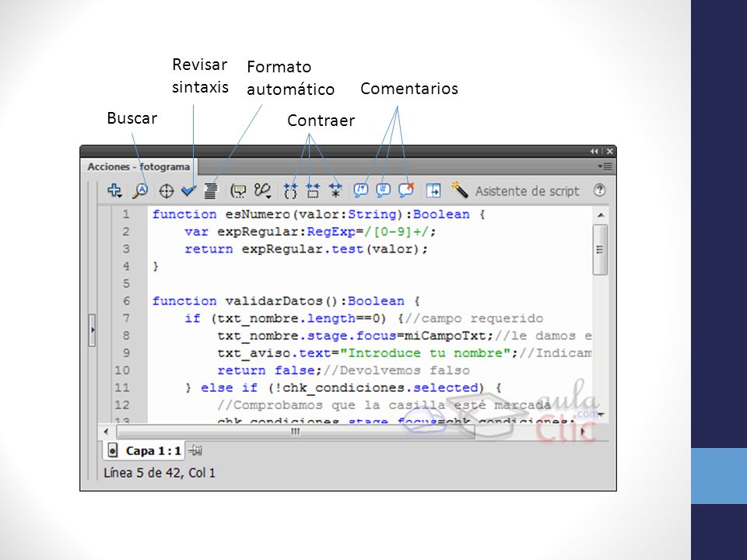747x560 pixels.
Task: Click "Introduce tu nombre" string
Action: [x=426, y=353]
